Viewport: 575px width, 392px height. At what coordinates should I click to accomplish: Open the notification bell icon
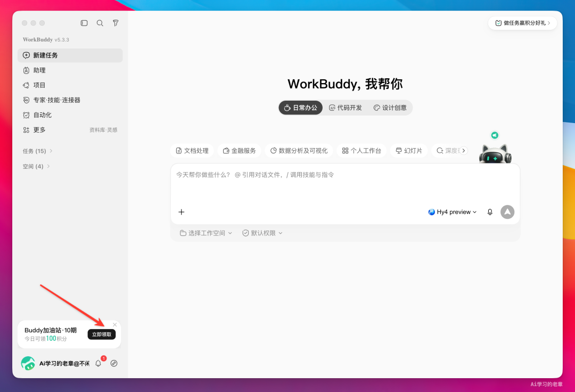pos(98,363)
